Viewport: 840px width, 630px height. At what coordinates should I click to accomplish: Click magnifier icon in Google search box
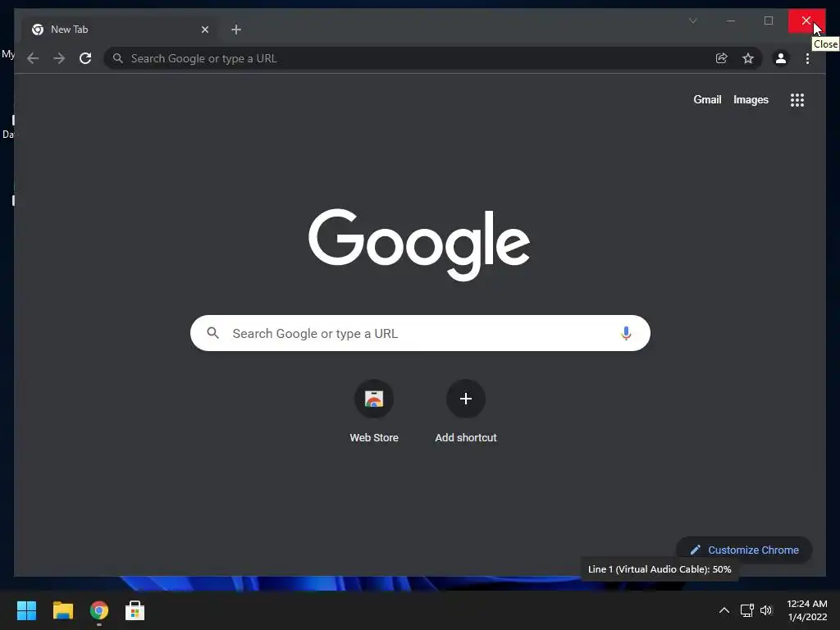click(212, 333)
